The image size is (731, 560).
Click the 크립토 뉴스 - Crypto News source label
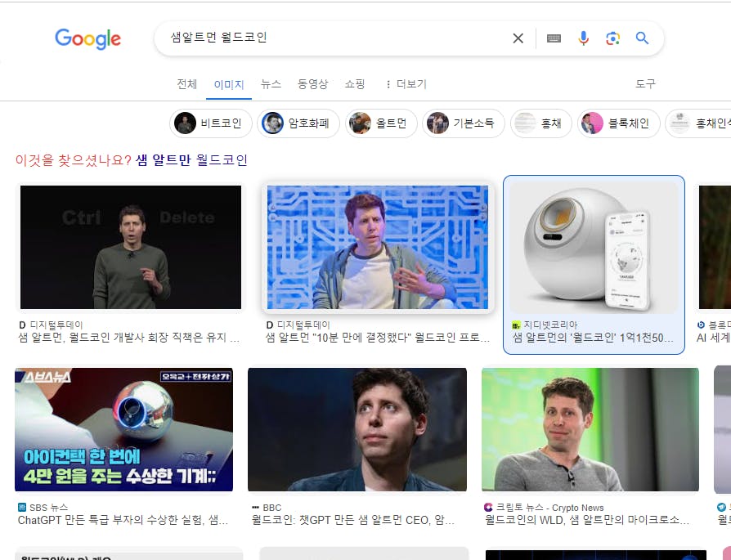[x=544, y=508]
